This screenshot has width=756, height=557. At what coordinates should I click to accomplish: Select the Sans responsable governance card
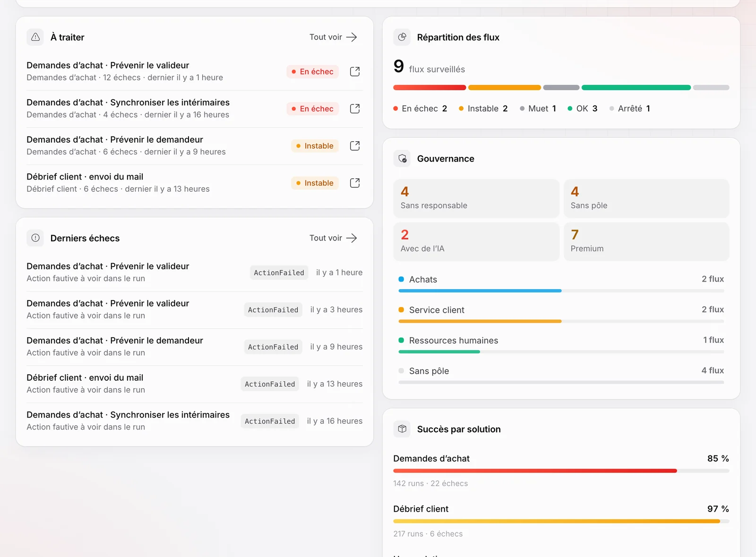click(476, 198)
